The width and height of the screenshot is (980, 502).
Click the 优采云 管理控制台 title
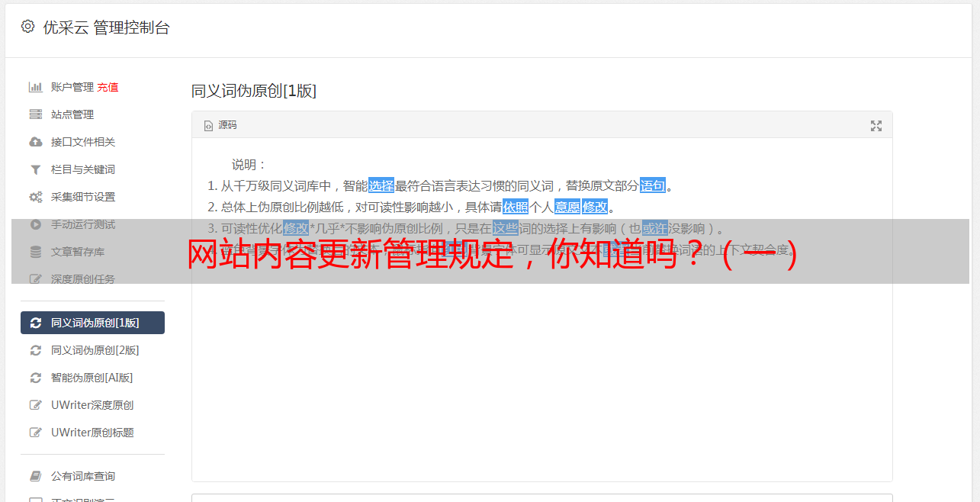click(106, 27)
